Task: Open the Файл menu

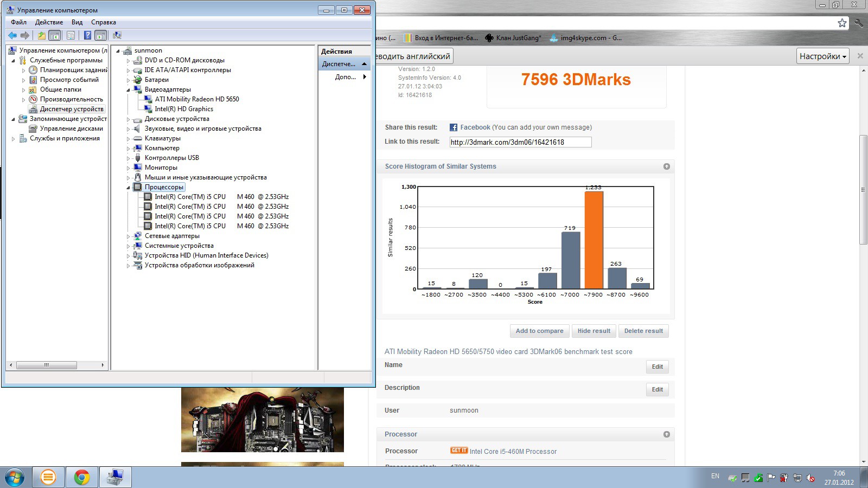Action: (18, 22)
